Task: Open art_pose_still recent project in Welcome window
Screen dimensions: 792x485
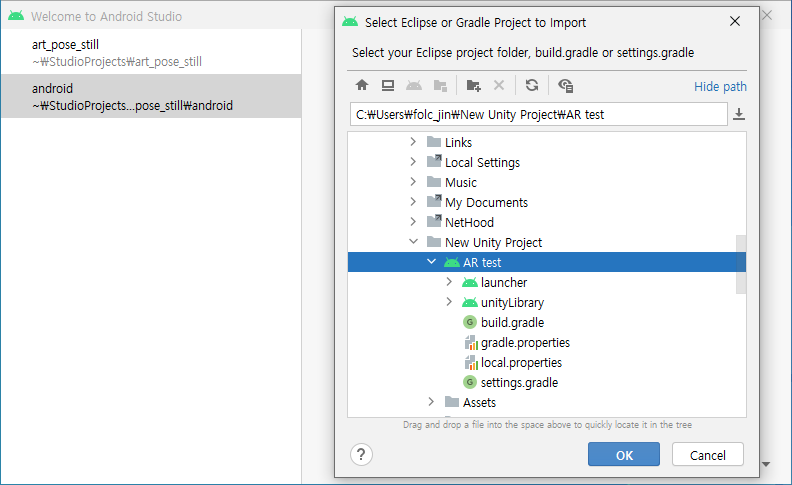Action: tap(151, 53)
